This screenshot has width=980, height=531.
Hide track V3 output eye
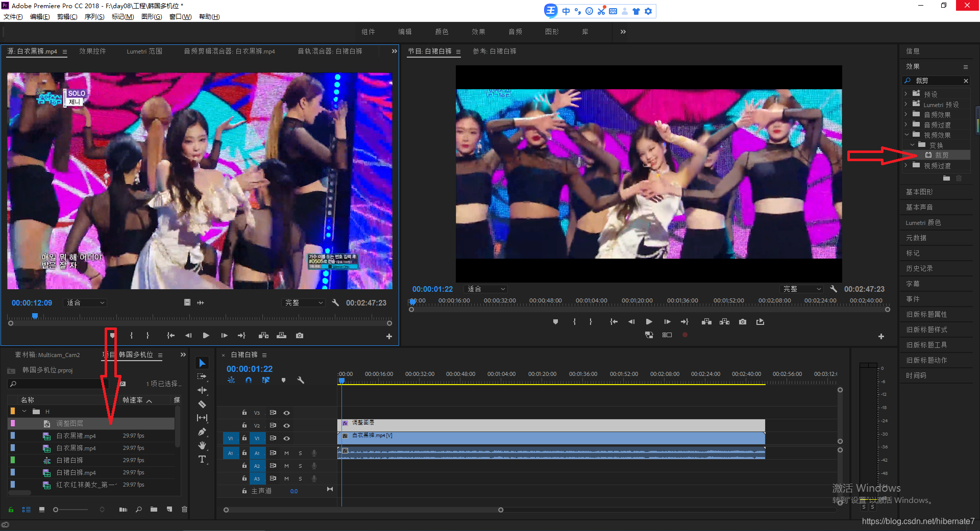click(x=287, y=413)
